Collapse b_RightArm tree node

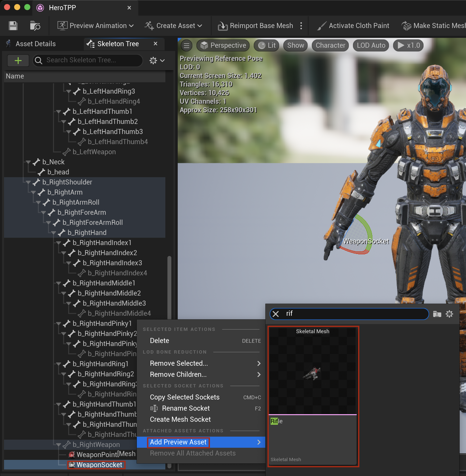tap(33, 192)
